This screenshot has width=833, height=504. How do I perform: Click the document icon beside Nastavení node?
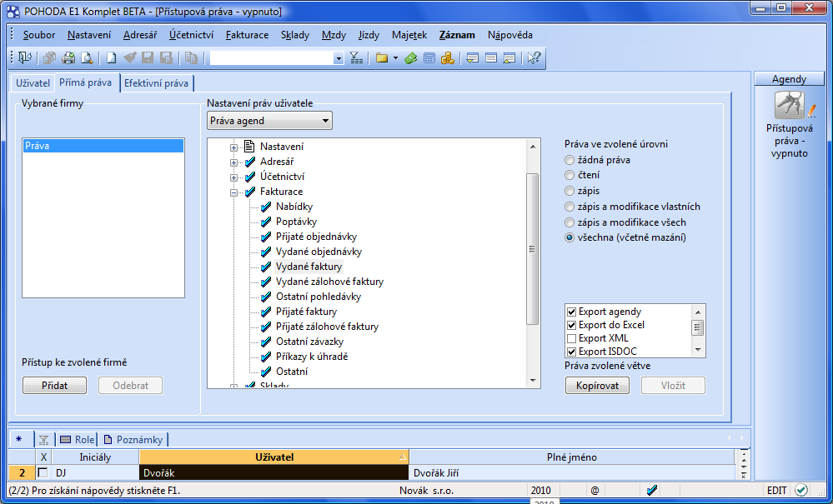[249, 147]
